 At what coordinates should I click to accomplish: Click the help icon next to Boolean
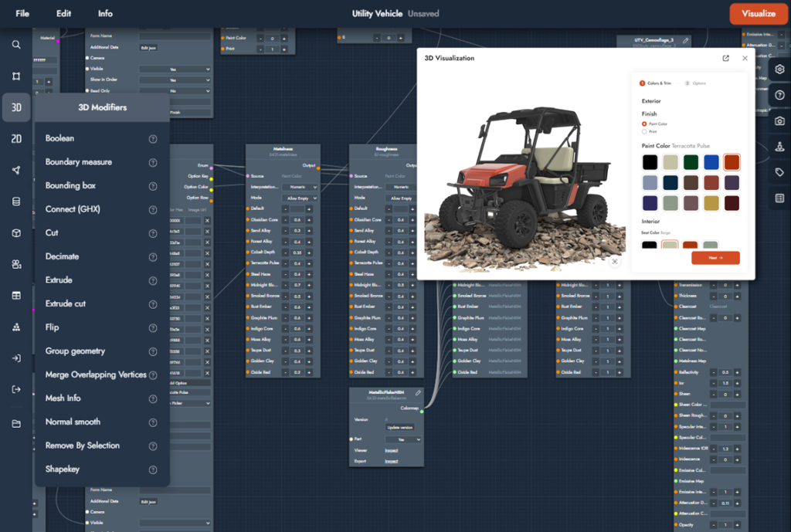point(153,139)
